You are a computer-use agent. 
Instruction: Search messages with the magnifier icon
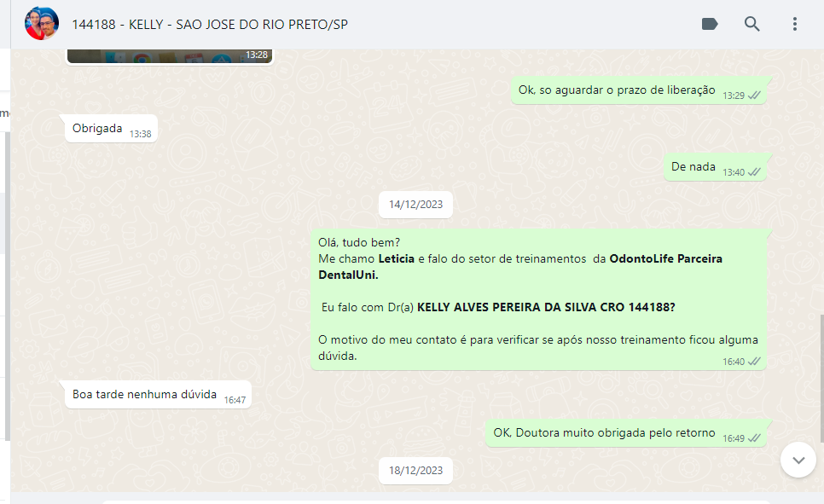pyautogui.click(x=752, y=24)
